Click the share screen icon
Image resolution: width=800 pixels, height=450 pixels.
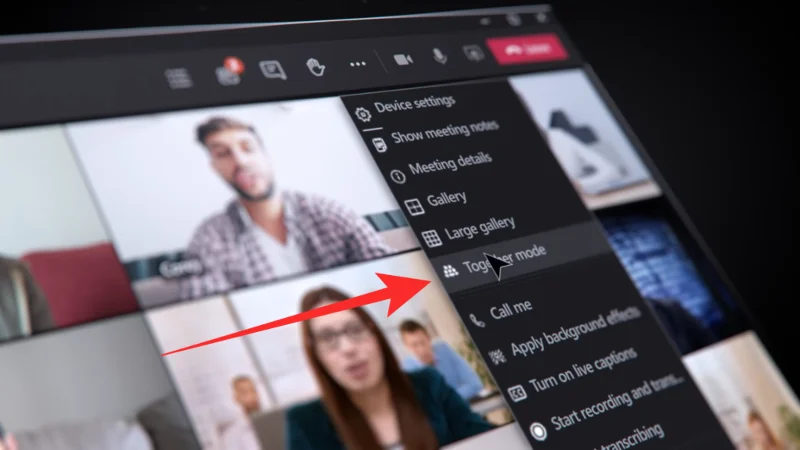[473, 53]
